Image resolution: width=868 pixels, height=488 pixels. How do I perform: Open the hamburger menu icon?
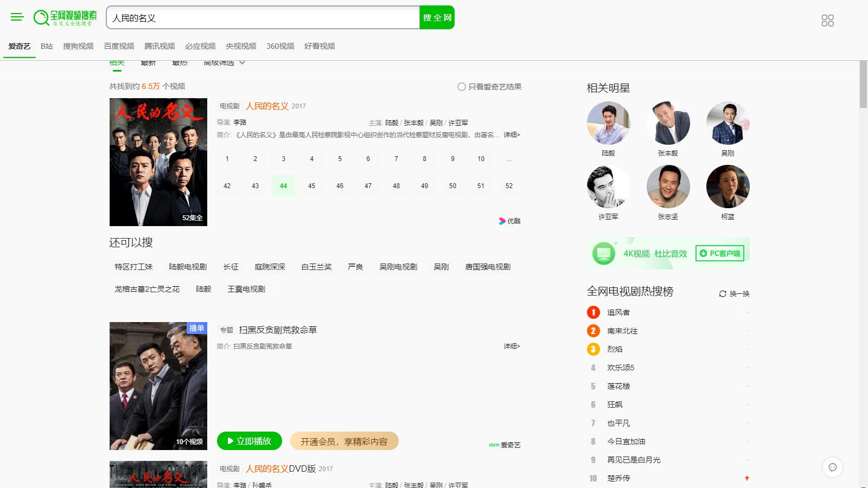click(17, 17)
